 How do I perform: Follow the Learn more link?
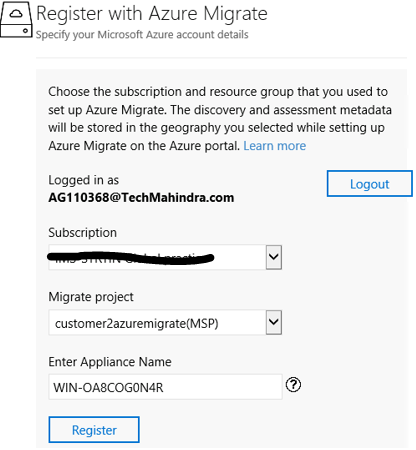[x=275, y=146]
